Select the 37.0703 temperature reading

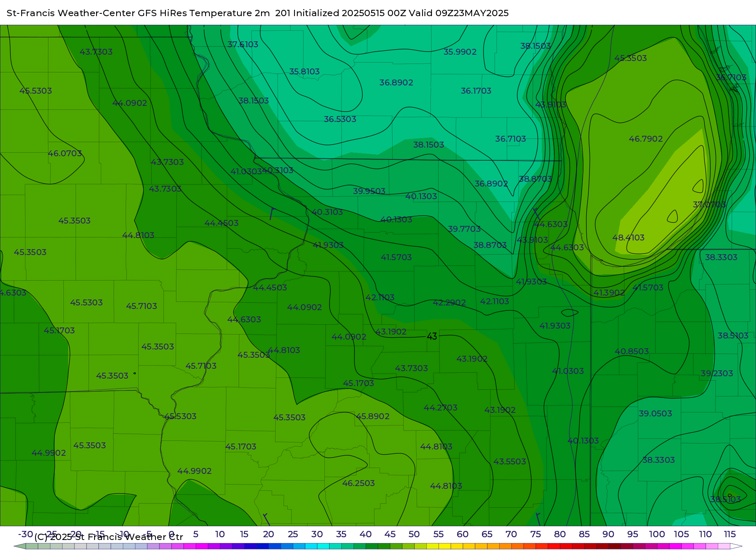[709, 205]
